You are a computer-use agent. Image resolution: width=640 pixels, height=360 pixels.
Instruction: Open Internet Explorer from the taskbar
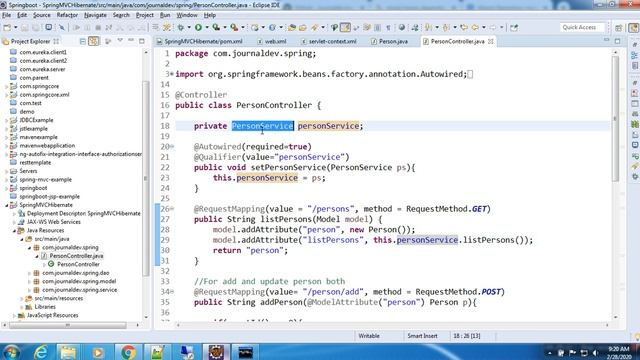pos(40,352)
